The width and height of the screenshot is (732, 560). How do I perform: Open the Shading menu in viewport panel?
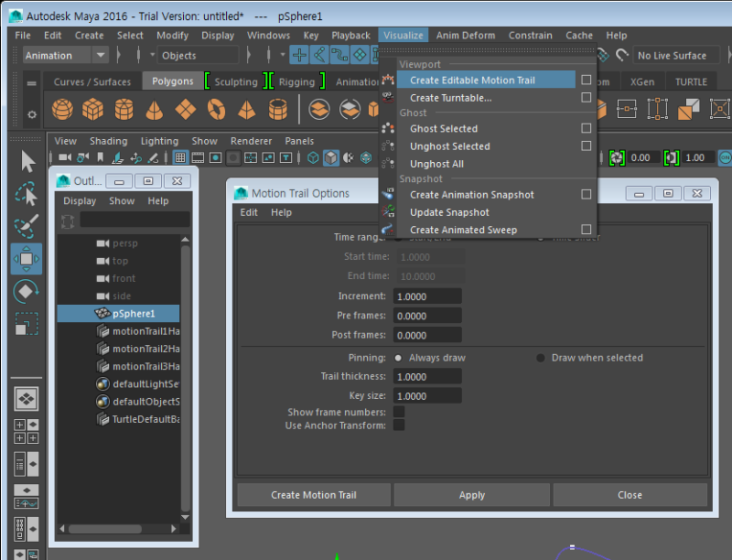[108, 141]
